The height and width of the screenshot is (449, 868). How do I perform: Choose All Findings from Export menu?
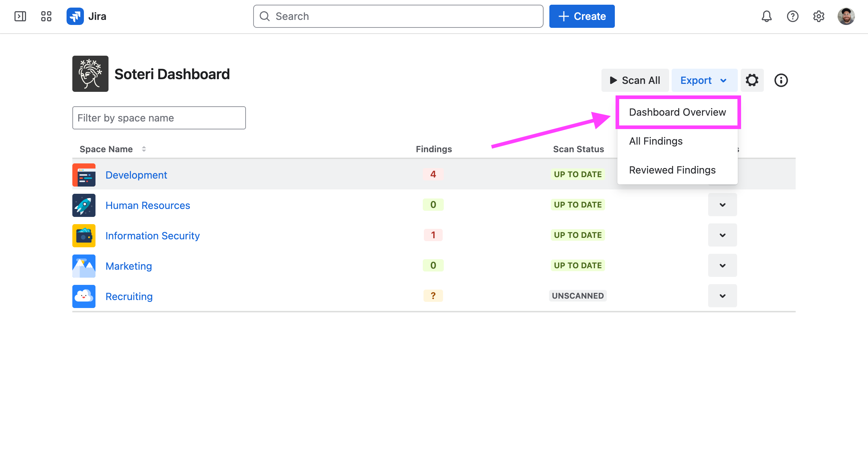pyautogui.click(x=656, y=141)
